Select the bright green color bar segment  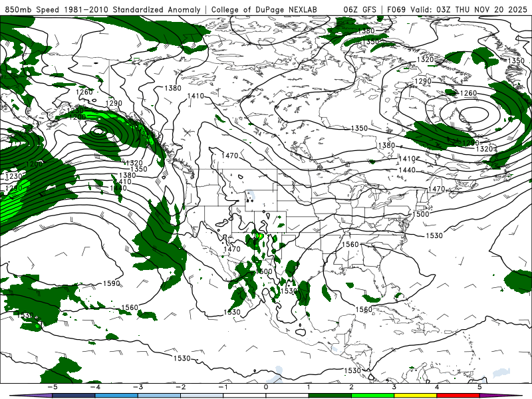373,396
